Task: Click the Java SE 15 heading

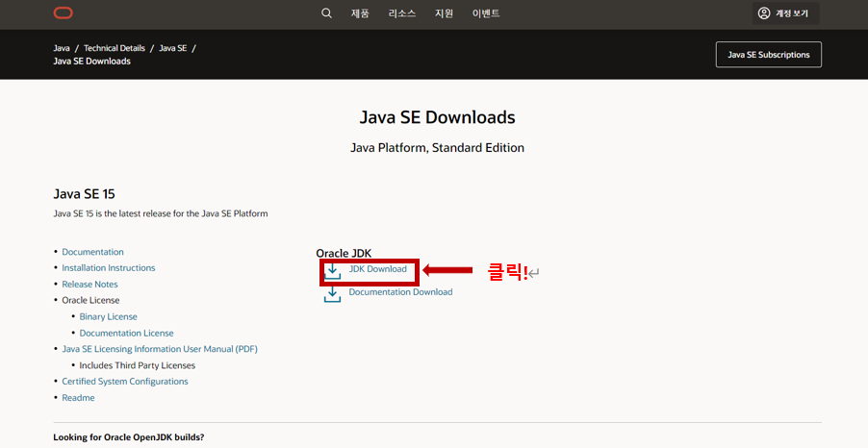Action: coord(84,194)
